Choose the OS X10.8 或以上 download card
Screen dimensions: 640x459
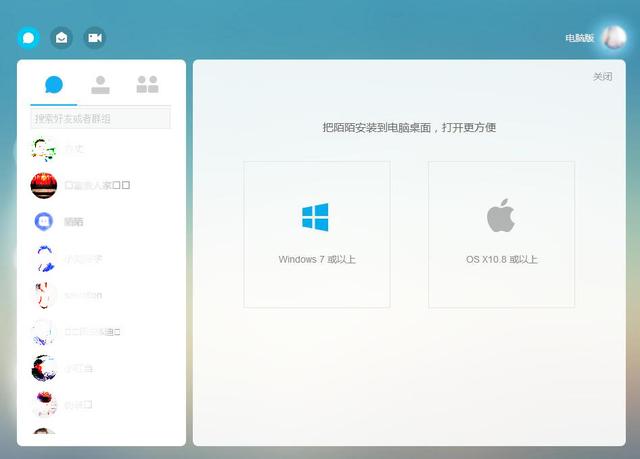[502, 234]
